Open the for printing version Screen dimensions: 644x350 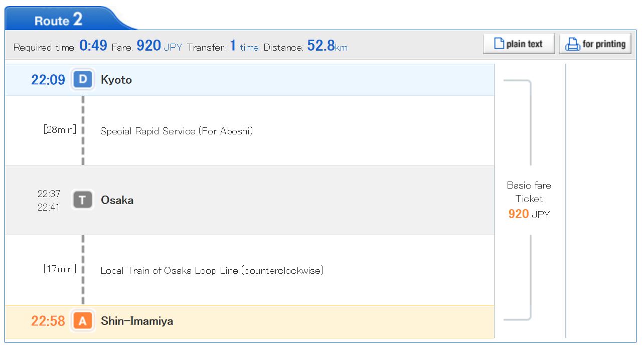595,44
